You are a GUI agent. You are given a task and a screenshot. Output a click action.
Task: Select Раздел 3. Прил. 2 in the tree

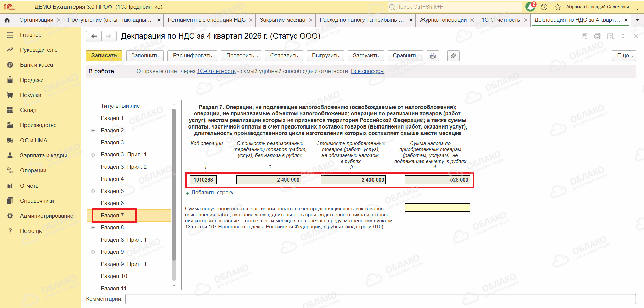(x=123, y=167)
